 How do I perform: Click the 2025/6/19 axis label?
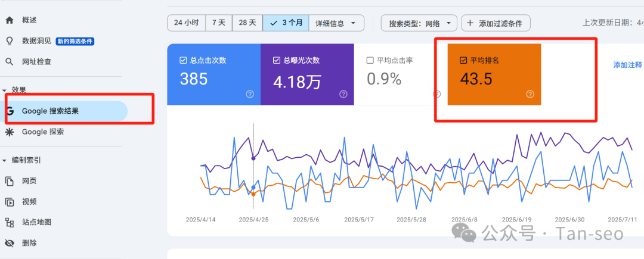[x=517, y=219]
